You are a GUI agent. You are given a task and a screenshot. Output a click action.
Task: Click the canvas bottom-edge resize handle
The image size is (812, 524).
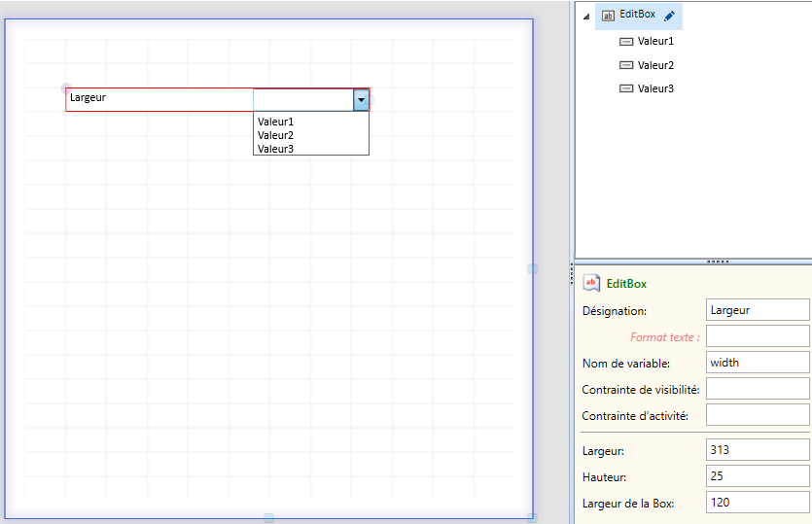click(268, 518)
